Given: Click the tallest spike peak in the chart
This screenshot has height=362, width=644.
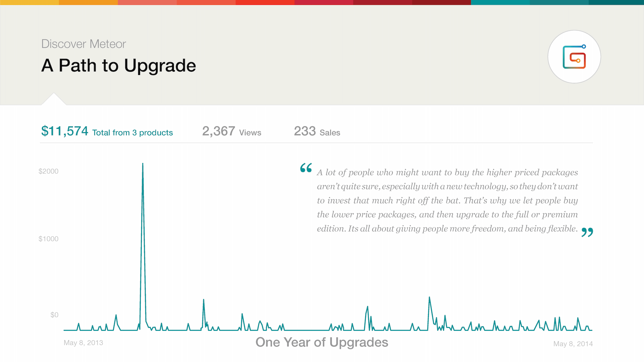Looking at the screenshot, I should (143, 164).
